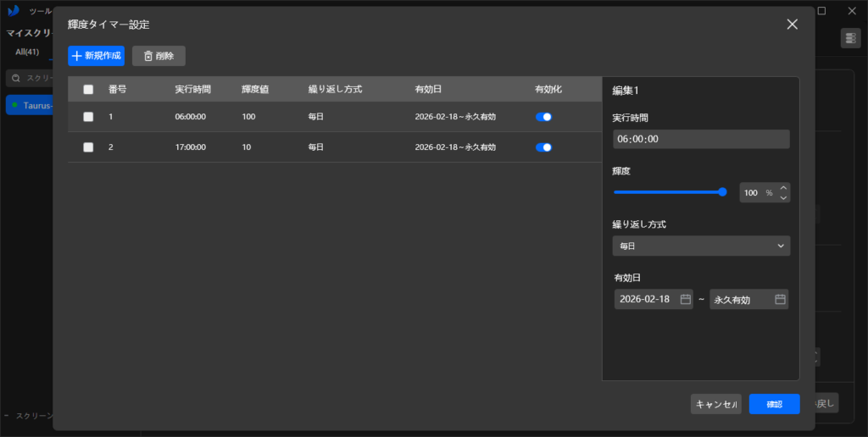
Task: Increase brightness with the up stepper arrow
Action: tap(783, 188)
